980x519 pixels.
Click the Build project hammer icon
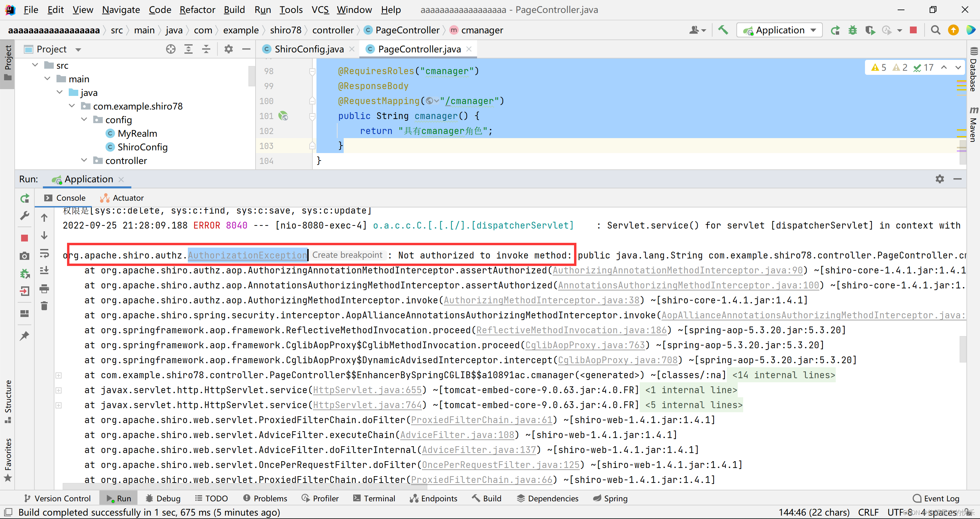[x=723, y=30]
